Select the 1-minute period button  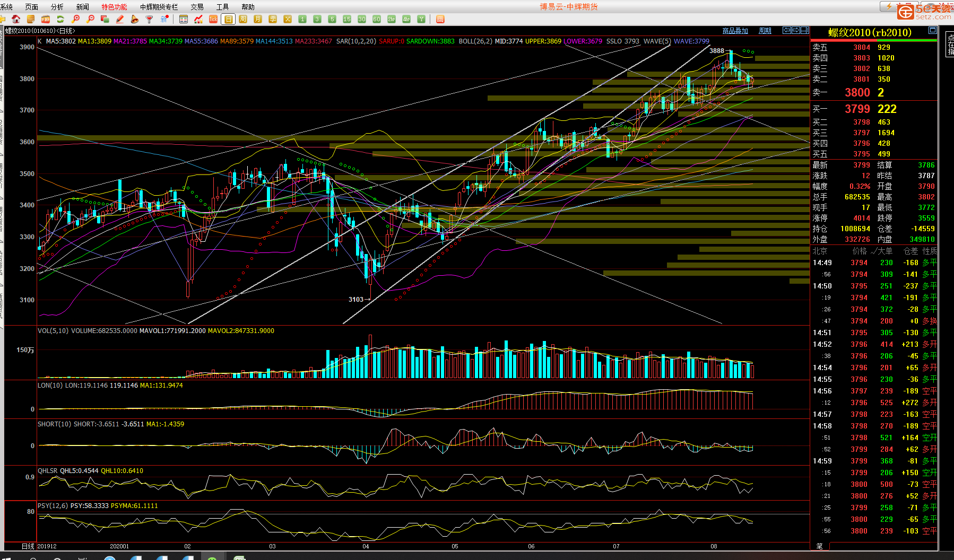click(302, 19)
